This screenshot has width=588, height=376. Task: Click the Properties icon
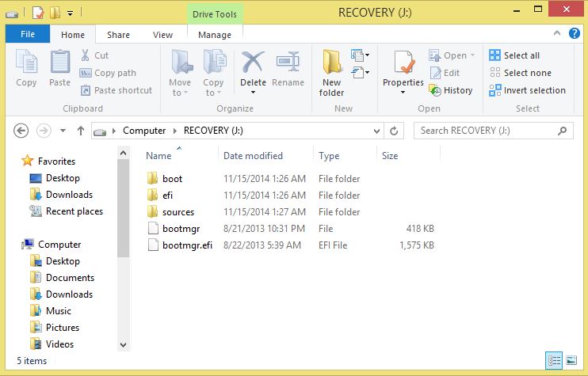403,63
